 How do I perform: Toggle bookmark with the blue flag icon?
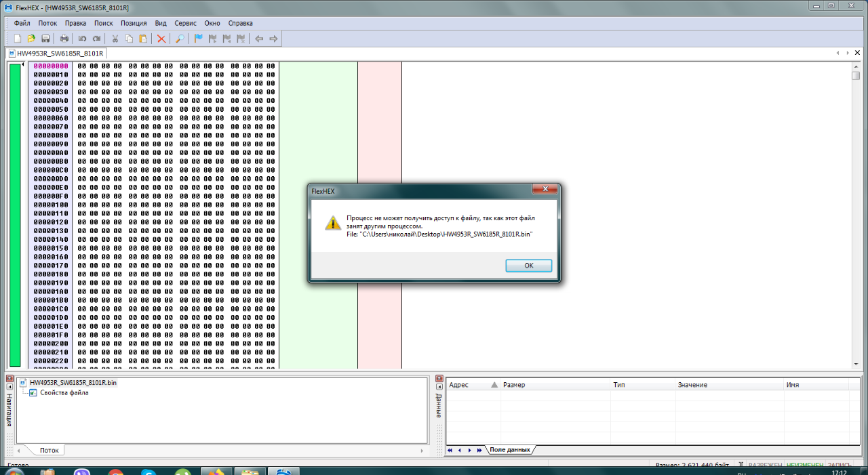coord(199,39)
